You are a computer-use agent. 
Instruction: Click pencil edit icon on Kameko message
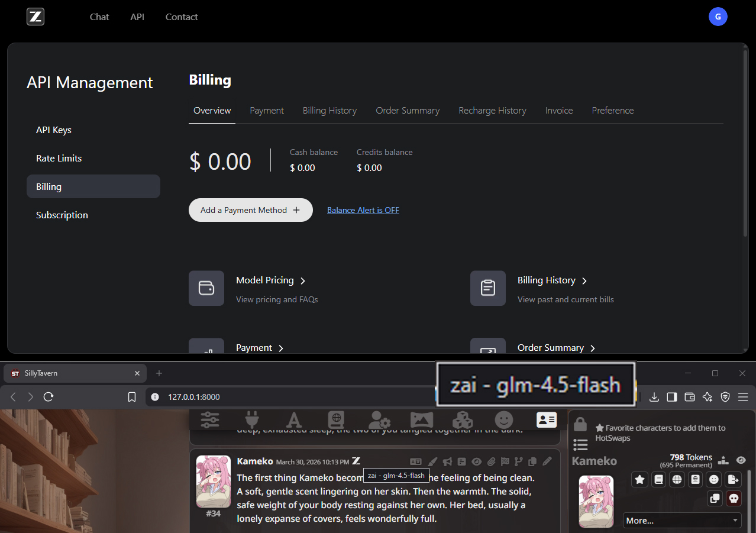[547, 461]
